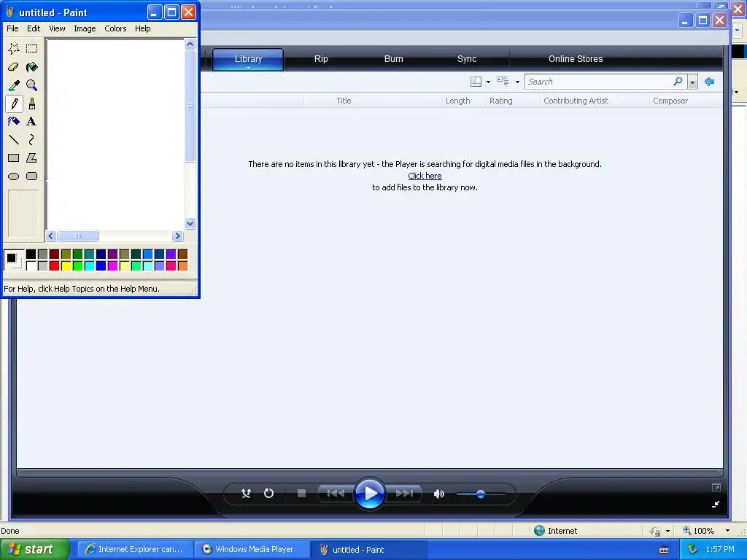
Task: Select the Rectangle shape tool in Paint
Action: click(x=14, y=157)
